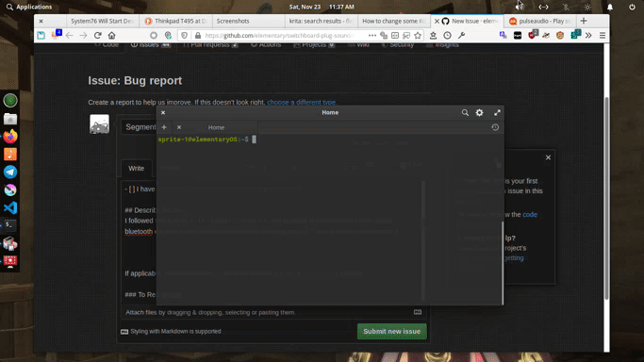This screenshot has width=644, height=362.
Task: Select the Home tab in terminal
Action: [x=216, y=127]
